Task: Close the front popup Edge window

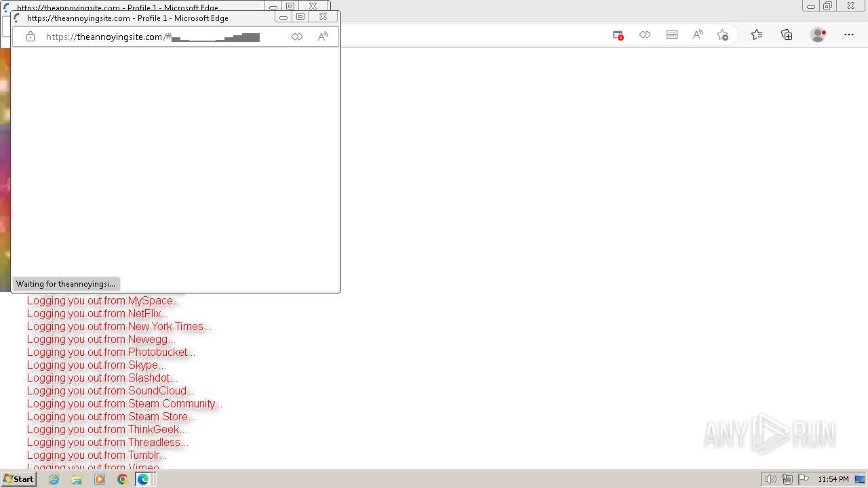Action: [323, 17]
